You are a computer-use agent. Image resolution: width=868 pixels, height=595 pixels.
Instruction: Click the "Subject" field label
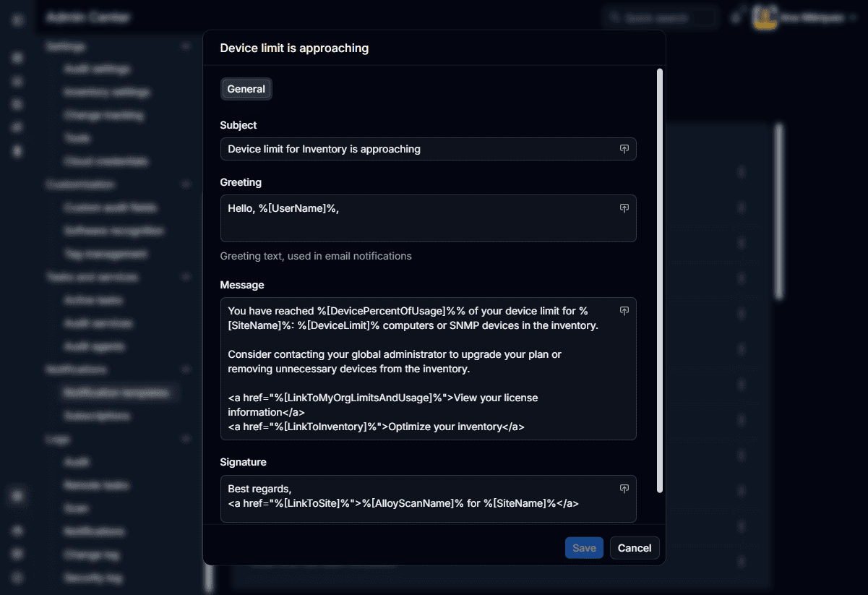coord(239,125)
